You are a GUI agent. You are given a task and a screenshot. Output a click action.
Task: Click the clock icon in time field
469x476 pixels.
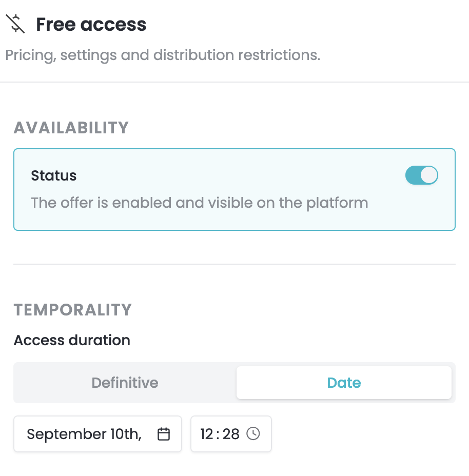tap(253, 433)
